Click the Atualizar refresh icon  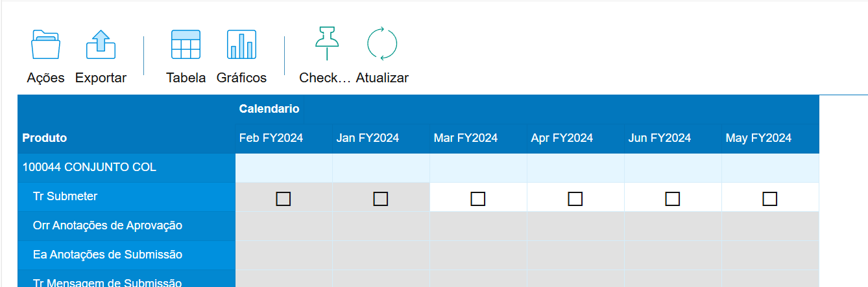coord(382,45)
